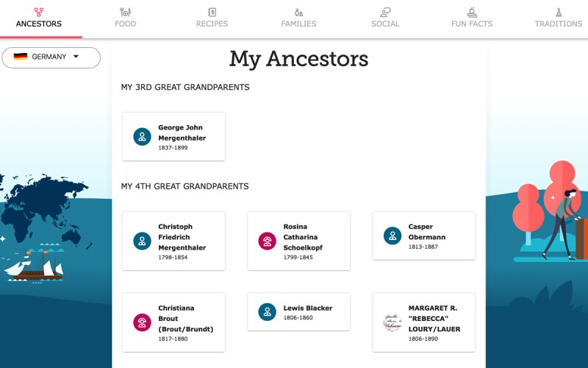The width and height of the screenshot is (588, 368).
Task: Click Margaret R. Loury/Lauer's photo thumbnail
Action: point(392,322)
